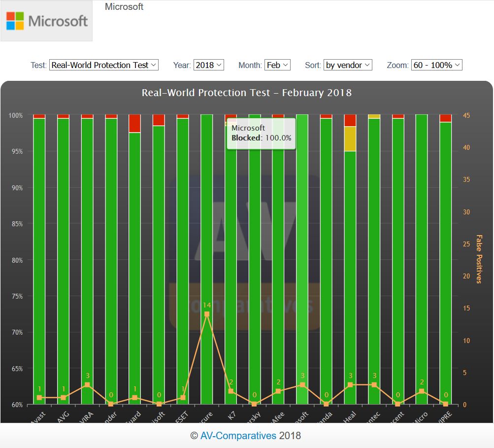
Task: Expand the Year dropdown set to 2018
Action: click(208, 65)
